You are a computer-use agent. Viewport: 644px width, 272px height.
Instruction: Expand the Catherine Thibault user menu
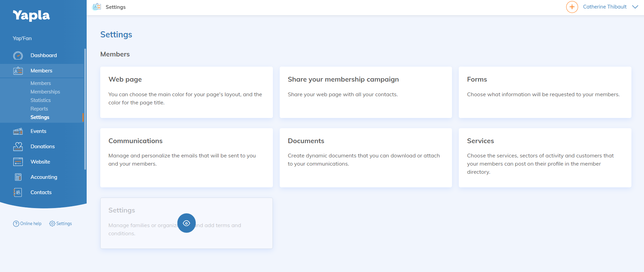[x=635, y=7]
